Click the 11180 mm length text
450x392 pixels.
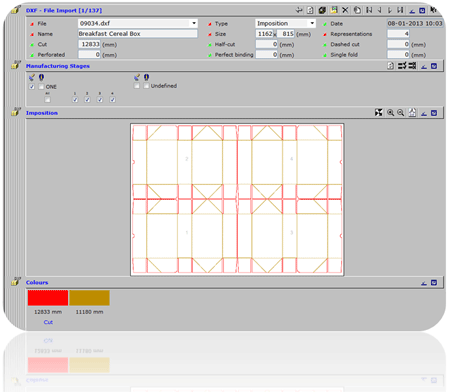coord(89,312)
